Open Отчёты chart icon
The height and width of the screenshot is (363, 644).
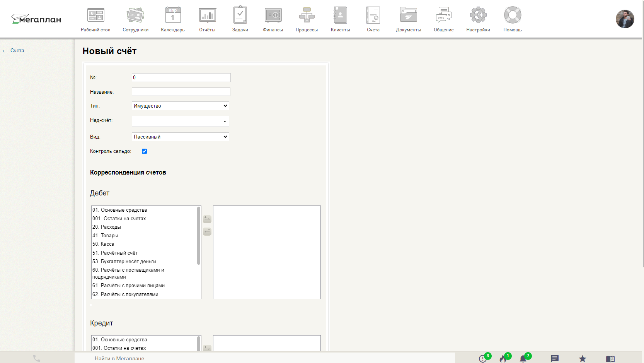click(207, 16)
